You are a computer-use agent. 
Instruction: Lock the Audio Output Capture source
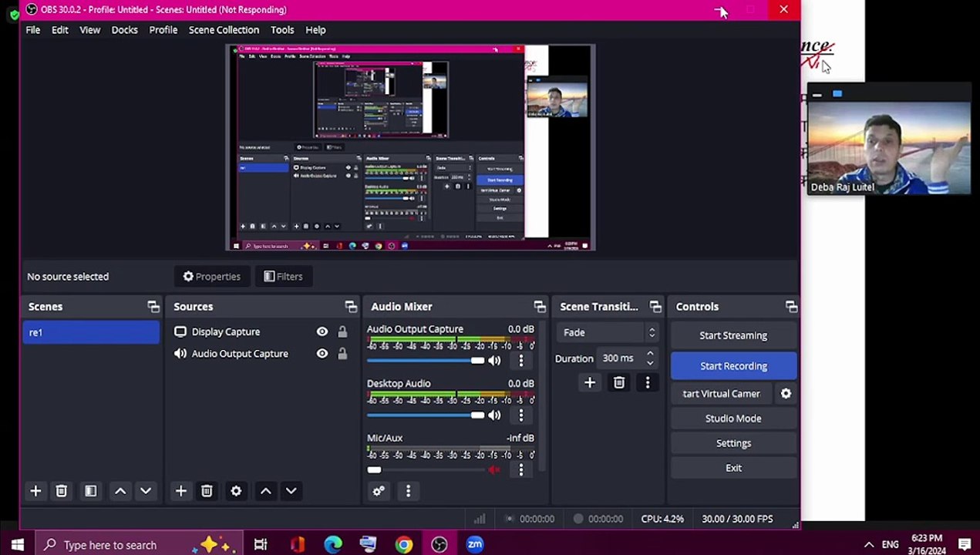coord(342,354)
